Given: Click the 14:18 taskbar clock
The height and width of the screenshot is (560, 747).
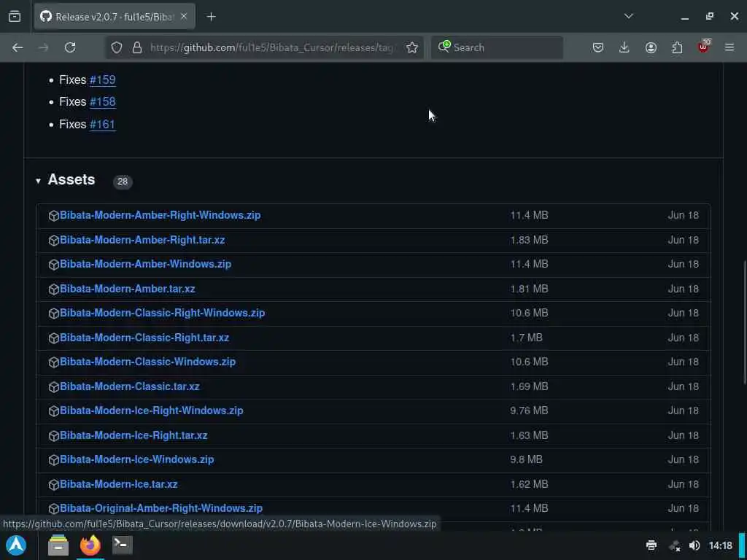Looking at the screenshot, I should coord(720,545).
